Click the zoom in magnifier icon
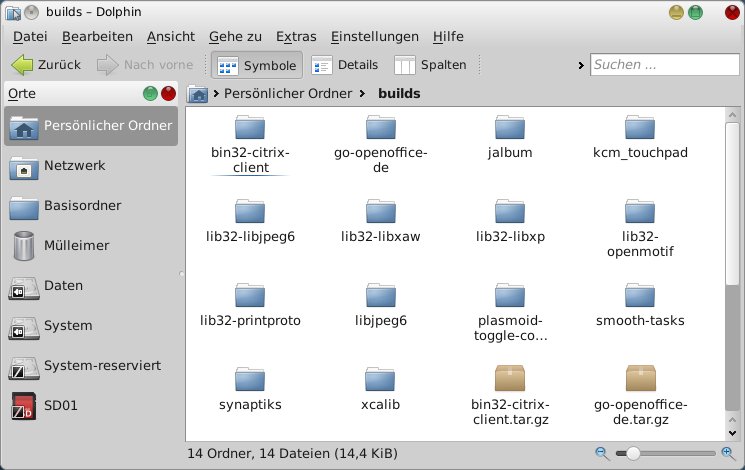 [x=728, y=453]
